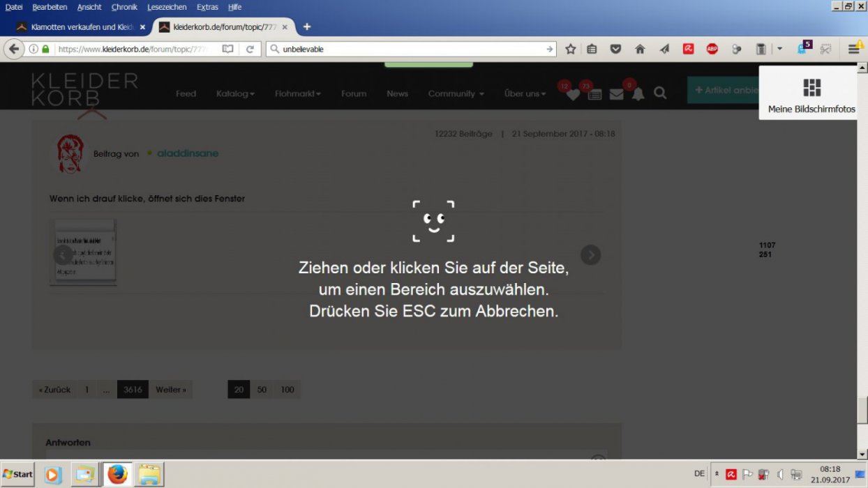Image resolution: width=868 pixels, height=488 pixels.
Task: Click the Firefox Screenshots scissors icon
Action: [826, 49]
